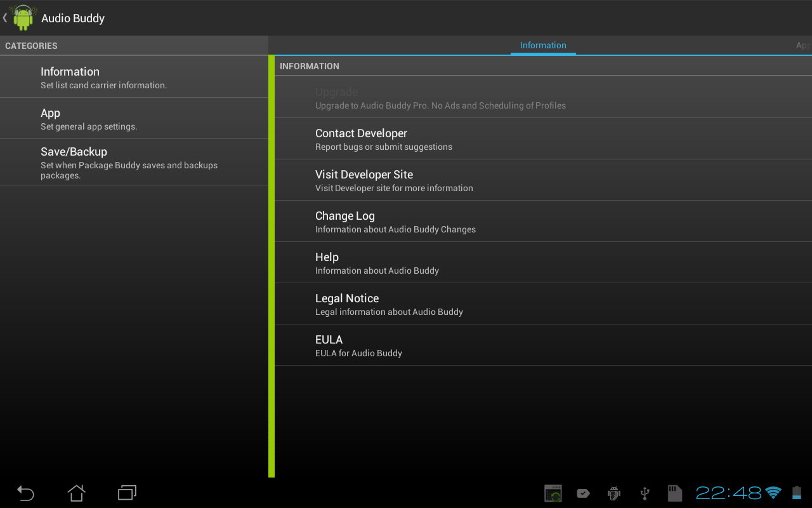Screen dimensions: 812x508
Task: Open the Help entry
Action: coord(543,262)
